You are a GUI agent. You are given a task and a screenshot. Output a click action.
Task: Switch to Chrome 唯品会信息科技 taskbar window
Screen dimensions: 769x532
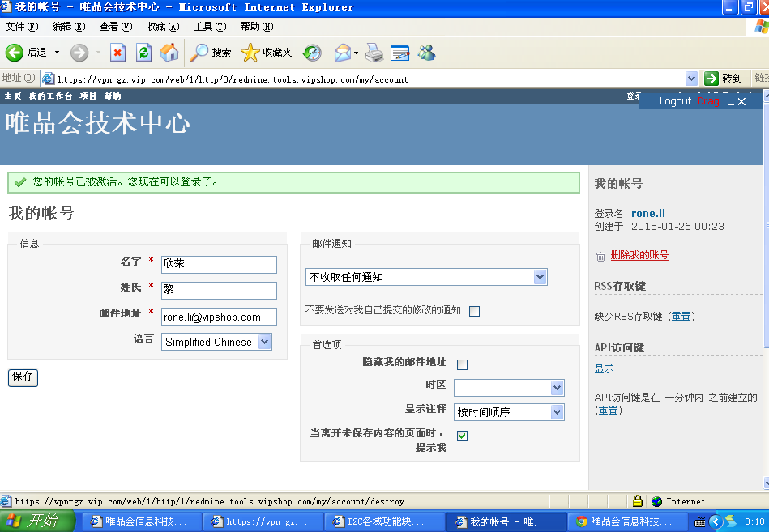coord(628,521)
